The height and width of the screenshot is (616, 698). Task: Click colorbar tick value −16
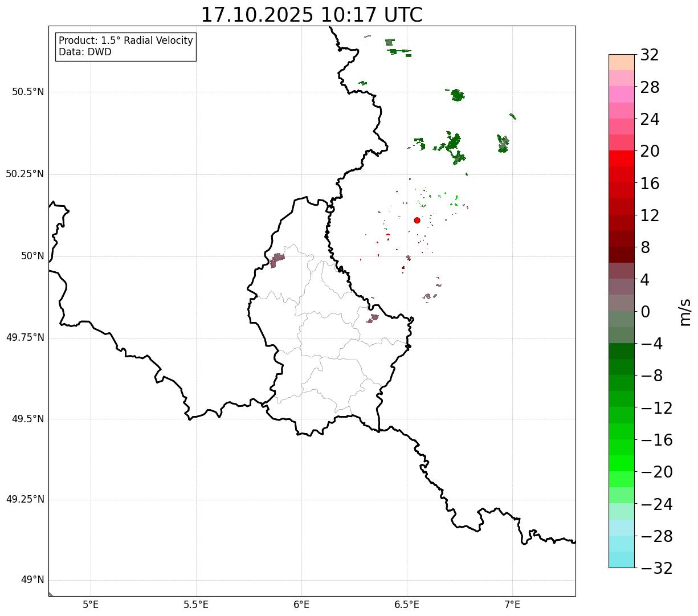pos(656,440)
